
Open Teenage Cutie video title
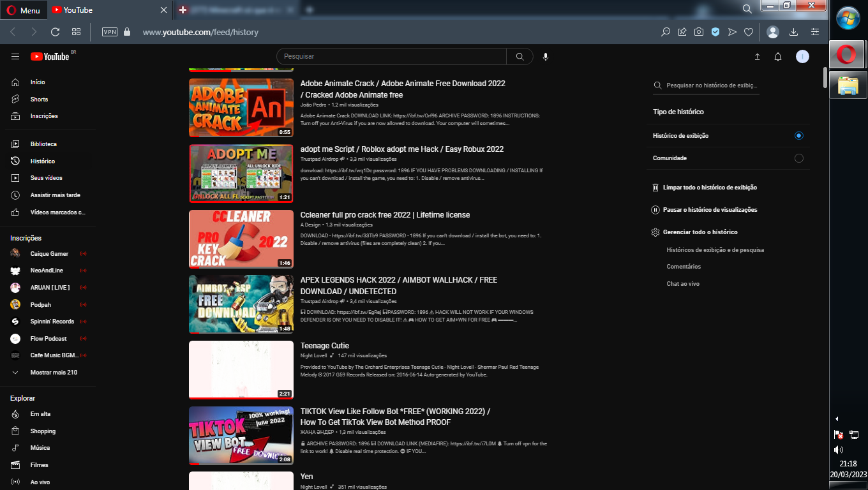(x=325, y=346)
